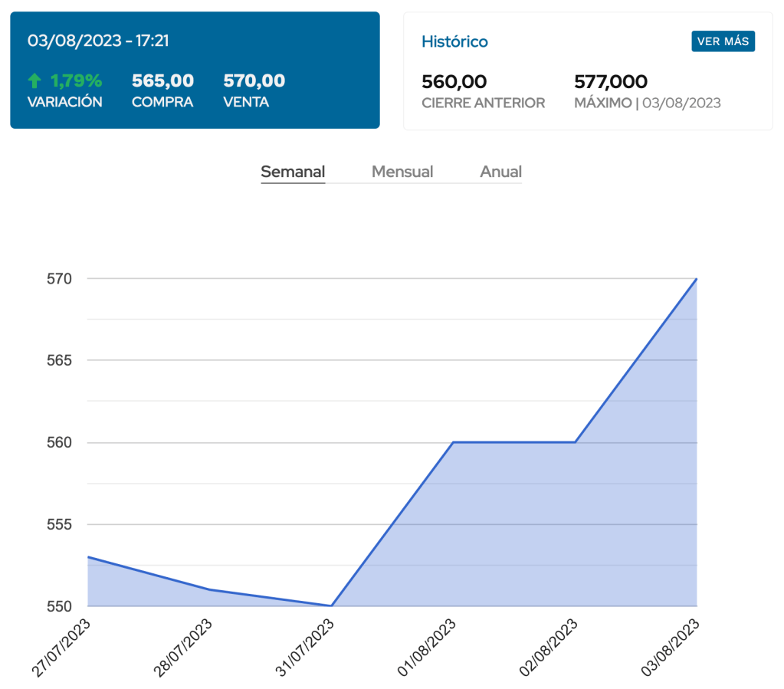The image size is (784, 689).
Task: Click the 570,00 VENTA value
Action: tap(254, 80)
